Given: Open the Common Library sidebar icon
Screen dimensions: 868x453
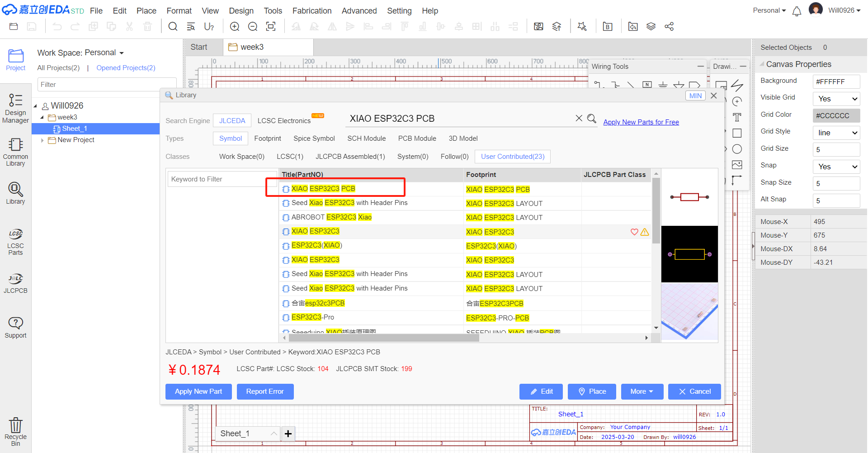Looking at the screenshot, I should point(15,152).
